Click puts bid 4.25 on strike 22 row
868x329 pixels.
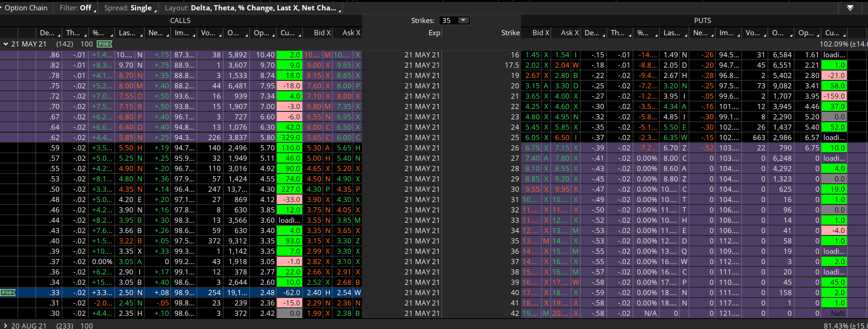pos(533,107)
